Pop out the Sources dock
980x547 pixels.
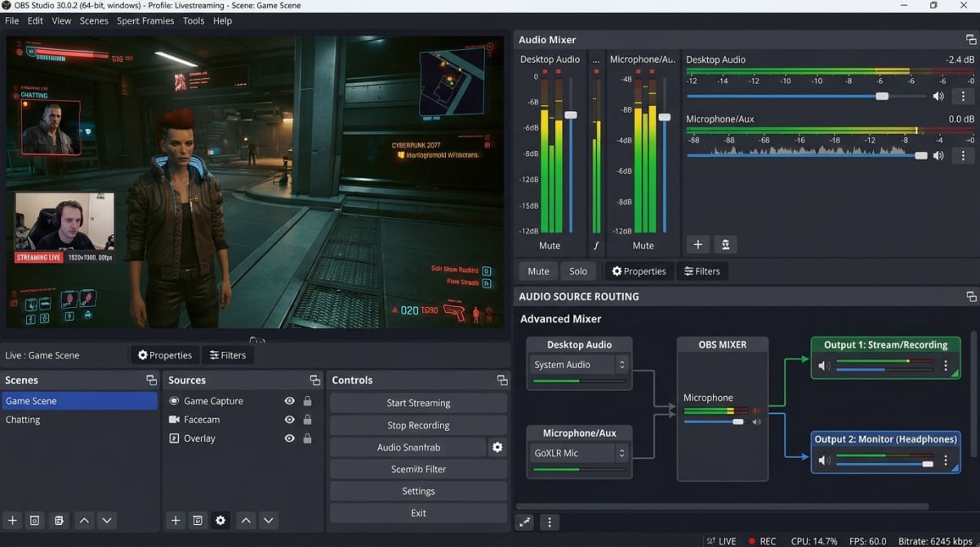point(315,380)
